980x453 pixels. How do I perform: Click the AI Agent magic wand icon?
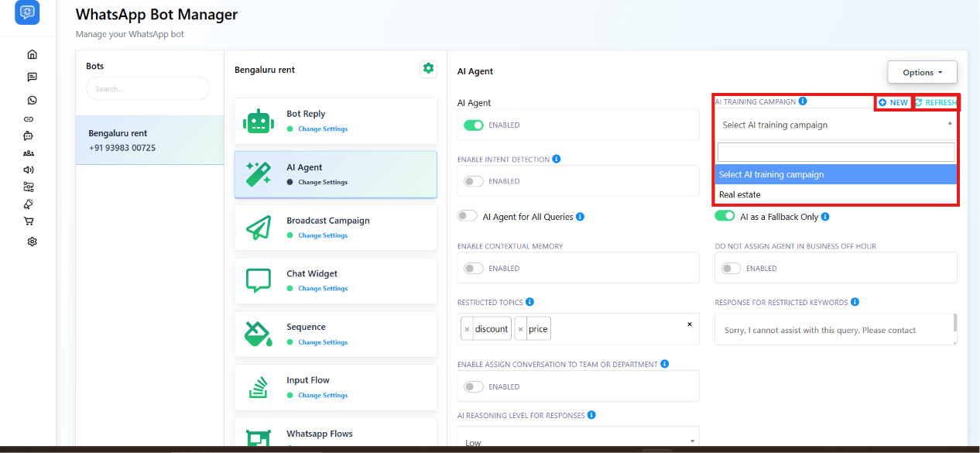[259, 174]
